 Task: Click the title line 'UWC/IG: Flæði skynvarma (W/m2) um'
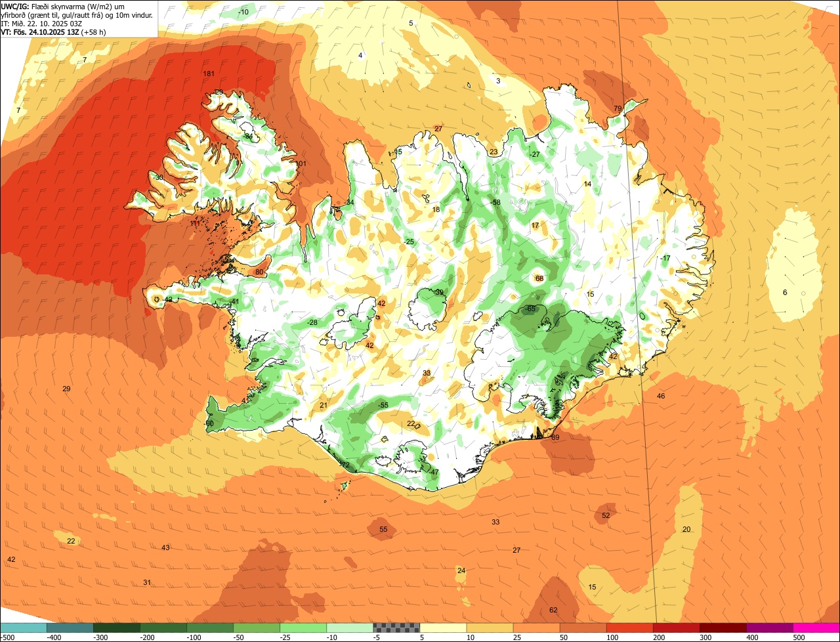tap(63, 6)
